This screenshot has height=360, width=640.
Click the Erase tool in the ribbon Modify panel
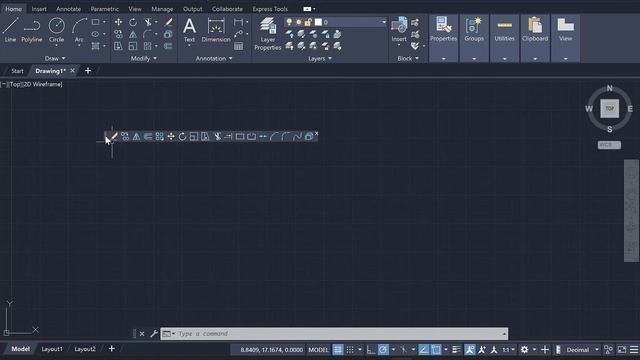click(168, 22)
